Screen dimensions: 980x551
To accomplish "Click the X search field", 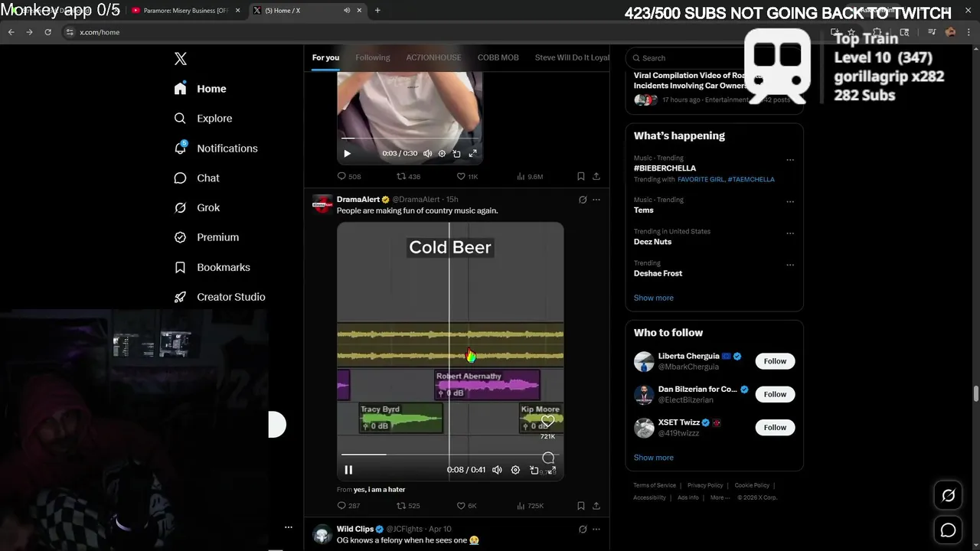I will (714, 58).
